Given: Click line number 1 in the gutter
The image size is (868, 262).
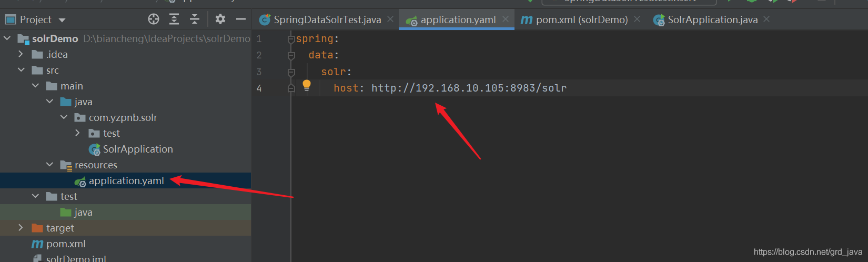Looking at the screenshot, I should pyautogui.click(x=259, y=39).
